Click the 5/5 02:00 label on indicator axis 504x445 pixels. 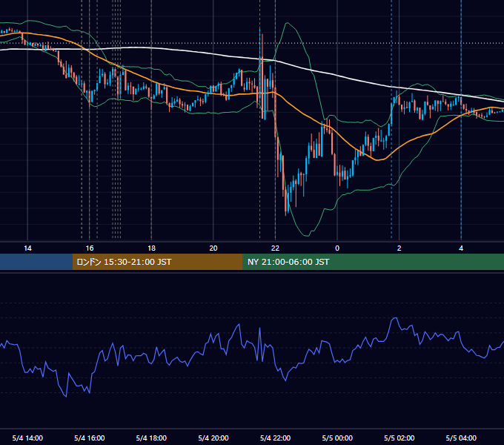(x=399, y=438)
